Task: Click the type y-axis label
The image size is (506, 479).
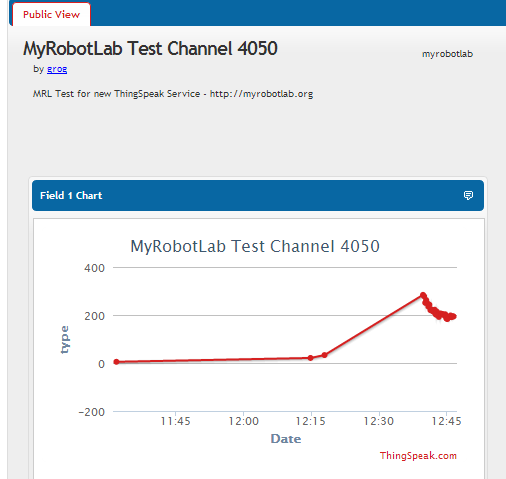Action: [x=64, y=340]
